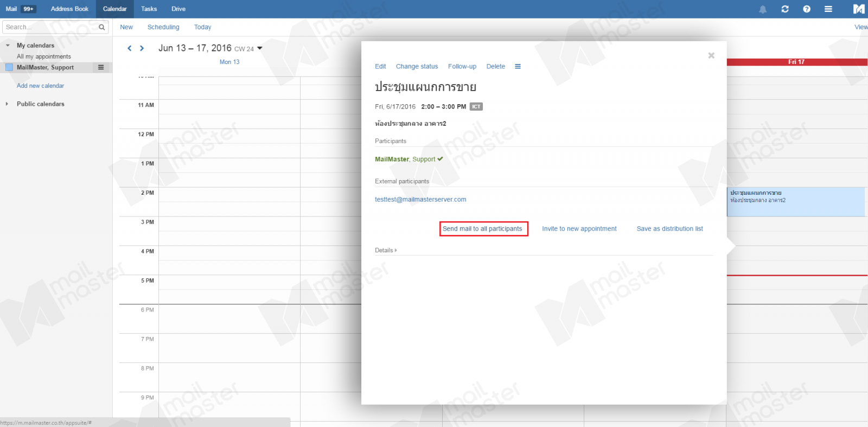The image size is (868, 427).
Task: Open the notifications bell icon
Action: 763,9
